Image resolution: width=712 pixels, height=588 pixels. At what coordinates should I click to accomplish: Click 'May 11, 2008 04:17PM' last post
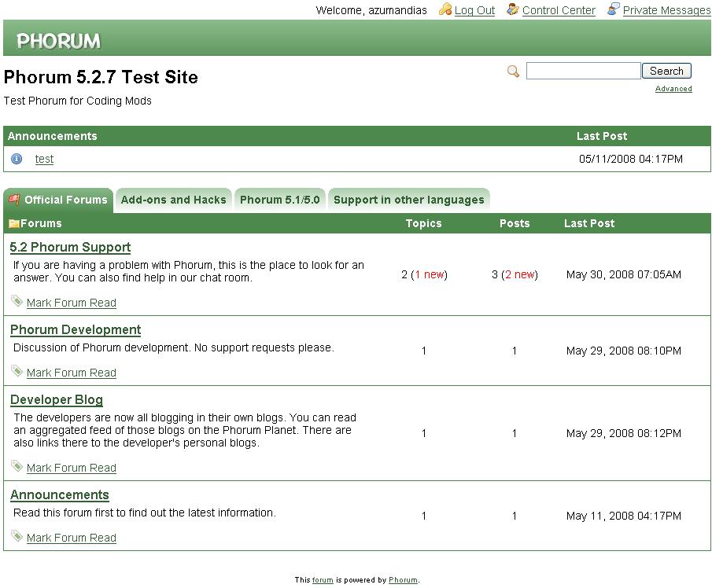point(623,516)
